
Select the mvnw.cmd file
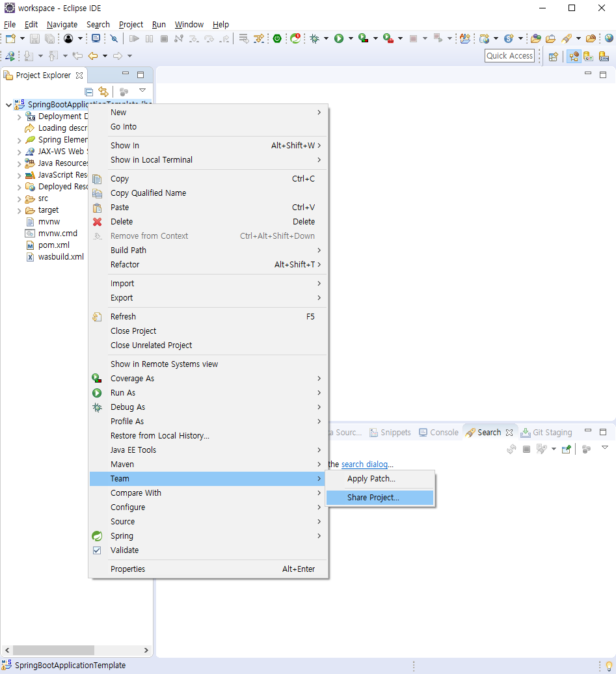(x=58, y=234)
